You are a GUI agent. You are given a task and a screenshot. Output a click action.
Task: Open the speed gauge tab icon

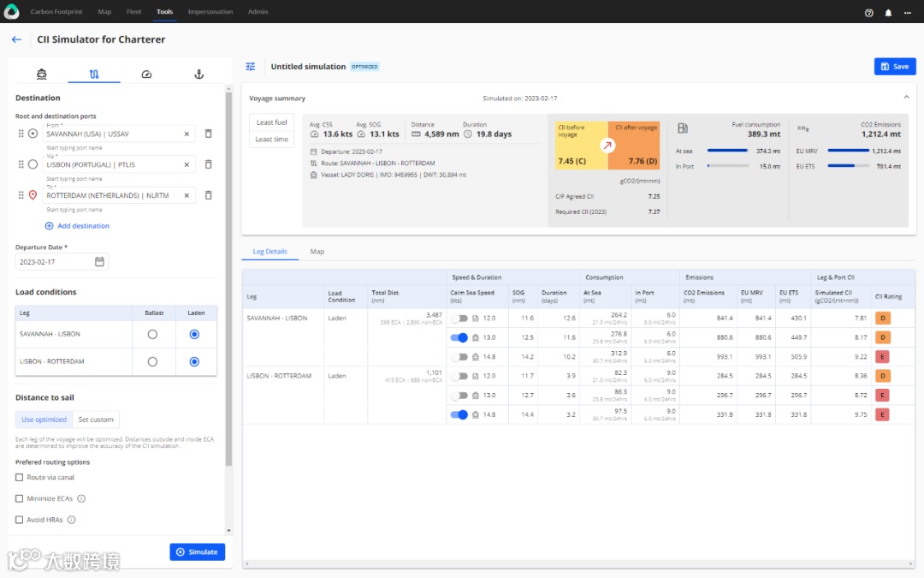(x=146, y=74)
